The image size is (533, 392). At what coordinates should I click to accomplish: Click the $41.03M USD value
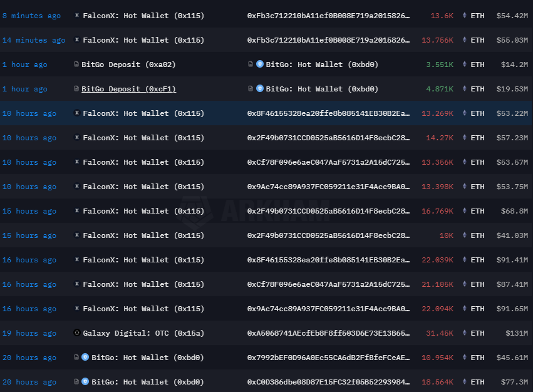coord(512,235)
